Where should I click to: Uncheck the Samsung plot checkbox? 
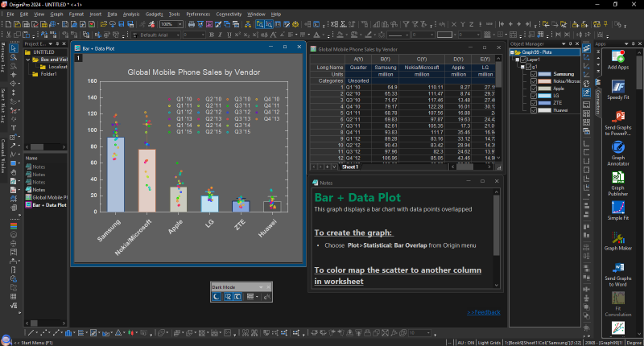(533, 74)
